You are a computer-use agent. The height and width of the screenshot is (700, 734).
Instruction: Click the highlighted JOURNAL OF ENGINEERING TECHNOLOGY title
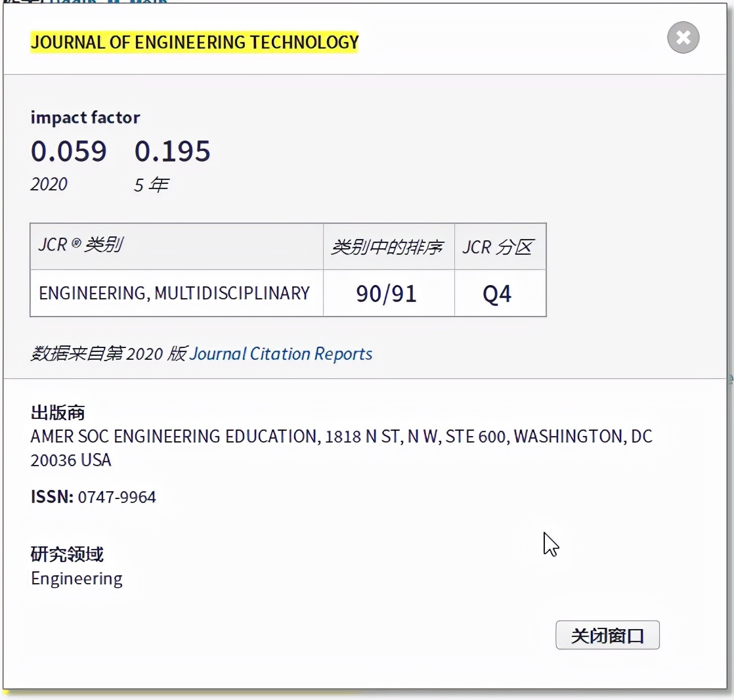[x=194, y=43]
